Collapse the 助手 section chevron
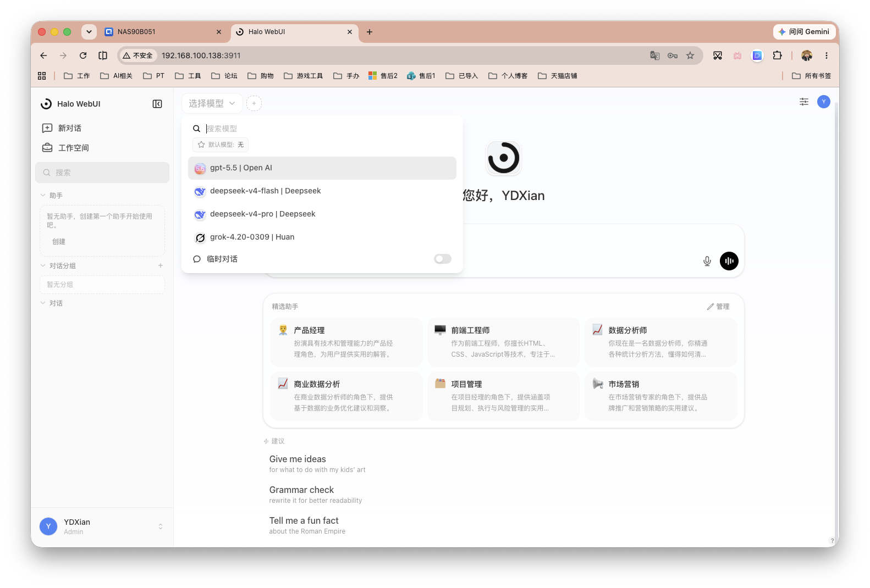This screenshot has height=588, width=870. (x=43, y=195)
